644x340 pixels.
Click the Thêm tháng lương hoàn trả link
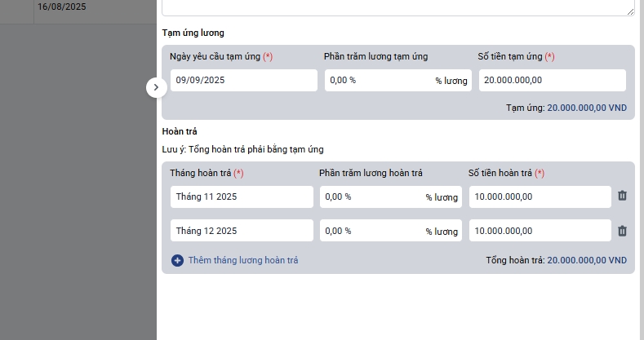pyautogui.click(x=243, y=260)
